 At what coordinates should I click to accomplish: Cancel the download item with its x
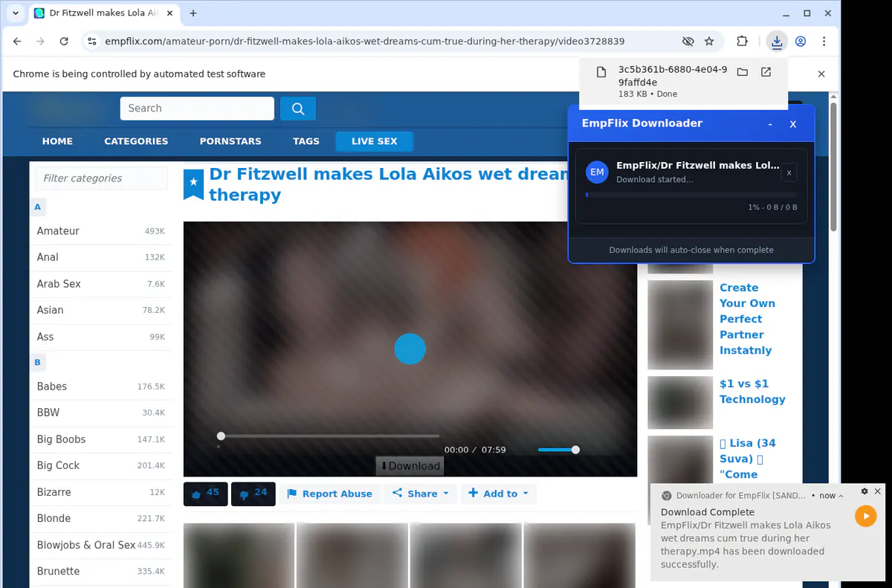coord(789,172)
